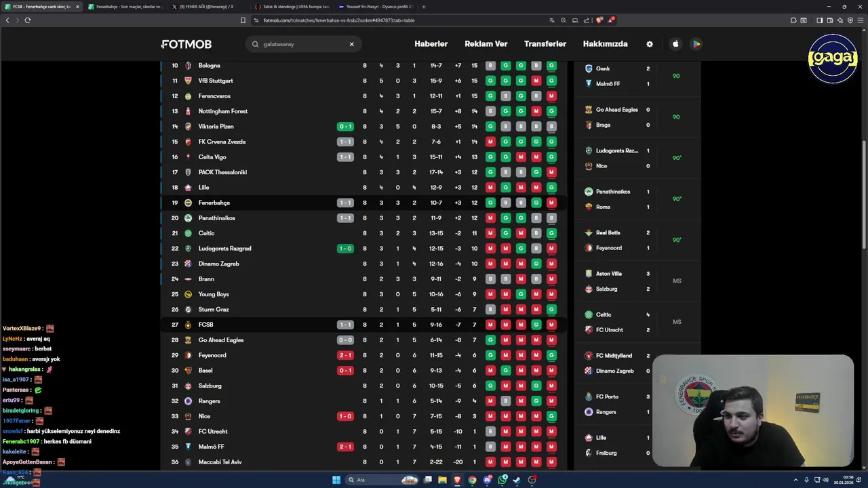This screenshot has height=488, width=868.
Task: Open Genk vs Malmö FF match
Action: click(637, 76)
